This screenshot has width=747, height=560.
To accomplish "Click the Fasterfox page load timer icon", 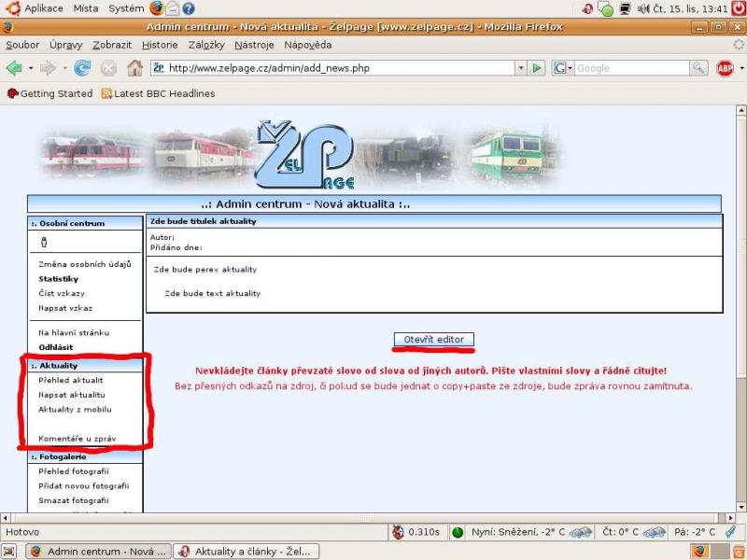I will coord(399,533).
